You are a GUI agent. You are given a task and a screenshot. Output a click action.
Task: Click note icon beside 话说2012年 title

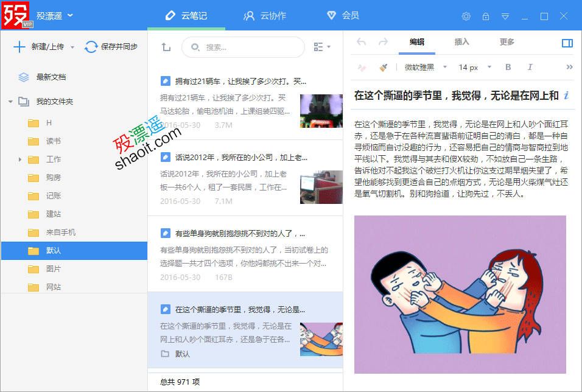coord(165,157)
